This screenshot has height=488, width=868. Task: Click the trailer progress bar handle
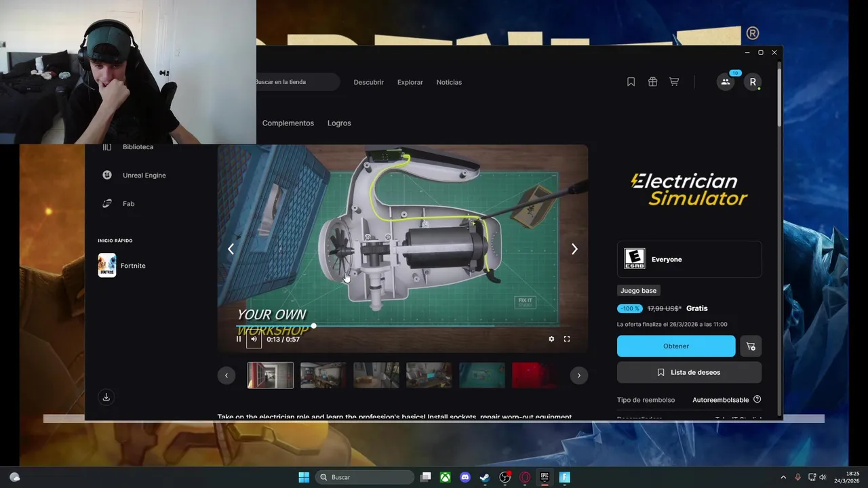pyautogui.click(x=313, y=326)
